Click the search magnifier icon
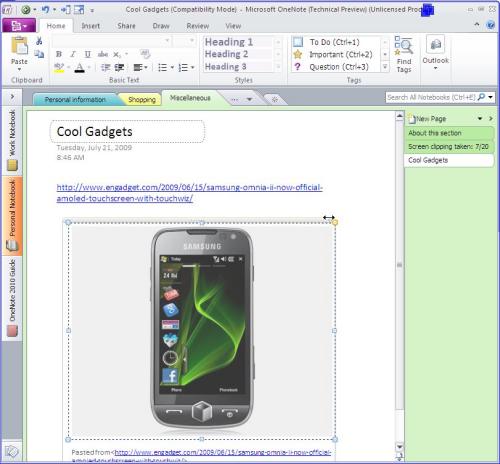Viewport: 500px width, 464px height. [481, 97]
